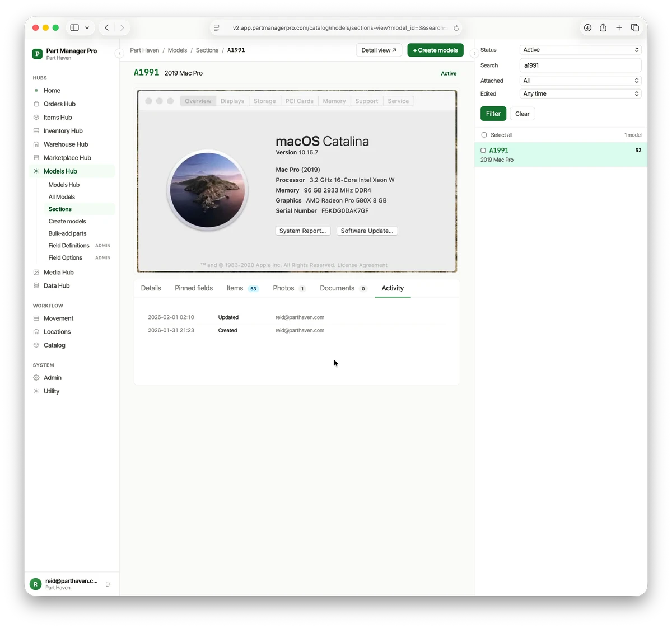Follow the Part Haven breadcrumb link
The height and width of the screenshot is (628, 672).
click(144, 50)
